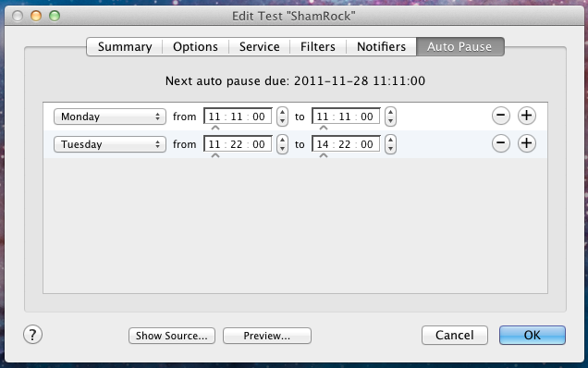Open the Notifiers tab

point(381,47)
